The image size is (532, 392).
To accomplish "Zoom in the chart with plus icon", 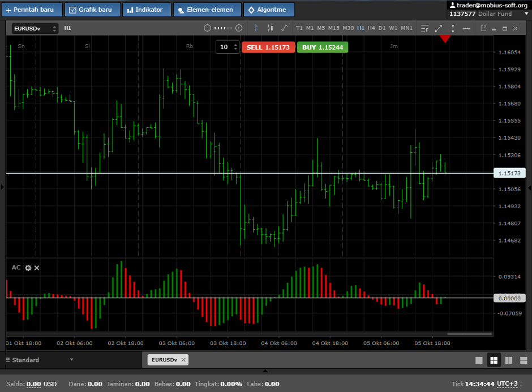I will point(239,28).
